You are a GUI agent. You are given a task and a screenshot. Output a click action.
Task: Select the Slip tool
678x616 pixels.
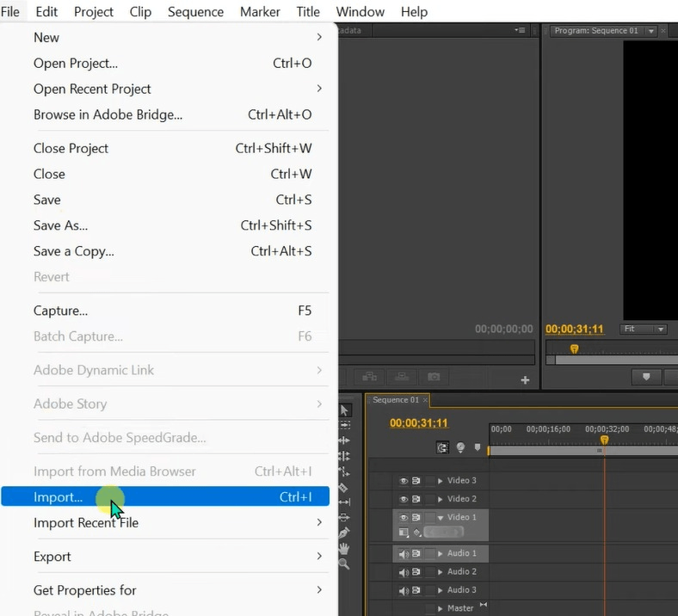point(345,502)
